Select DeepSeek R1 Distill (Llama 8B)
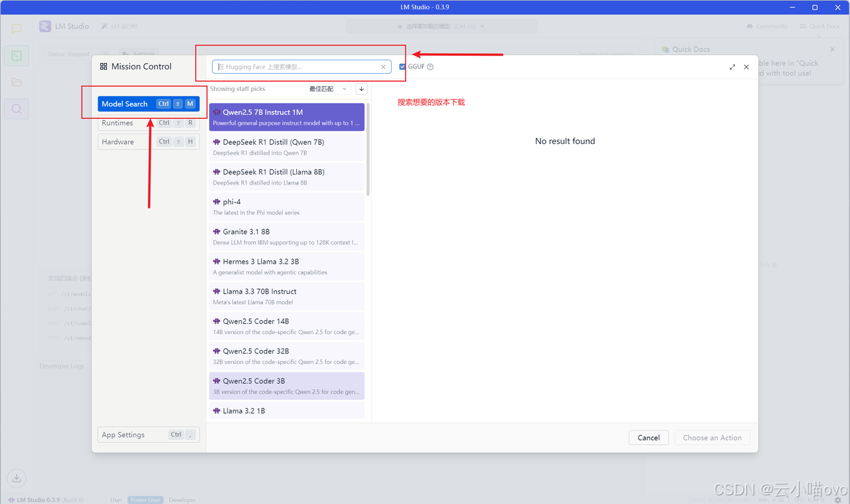Screen dimensions: 850x504 point(287,177)
